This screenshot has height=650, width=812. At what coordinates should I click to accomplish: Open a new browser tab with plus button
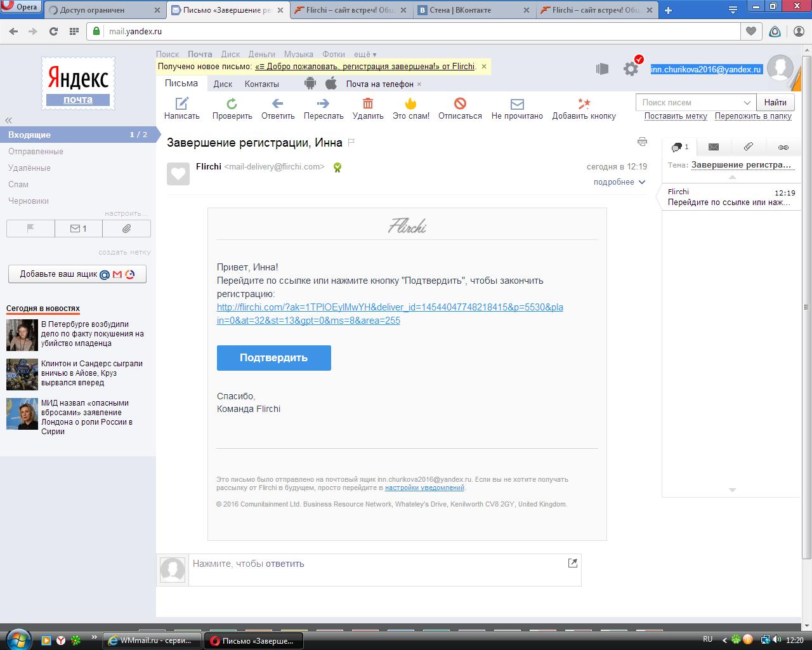click(668, 10)
